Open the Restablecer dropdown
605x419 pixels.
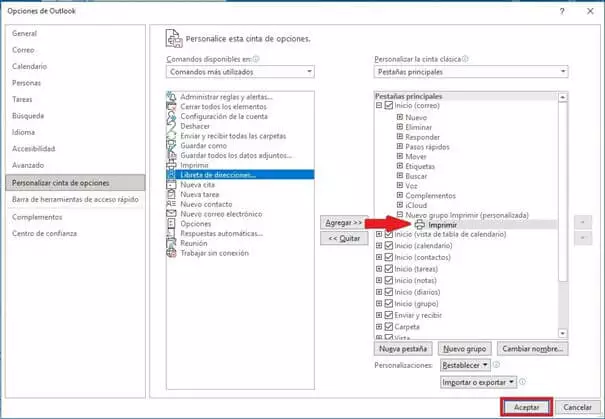[465, 365]
